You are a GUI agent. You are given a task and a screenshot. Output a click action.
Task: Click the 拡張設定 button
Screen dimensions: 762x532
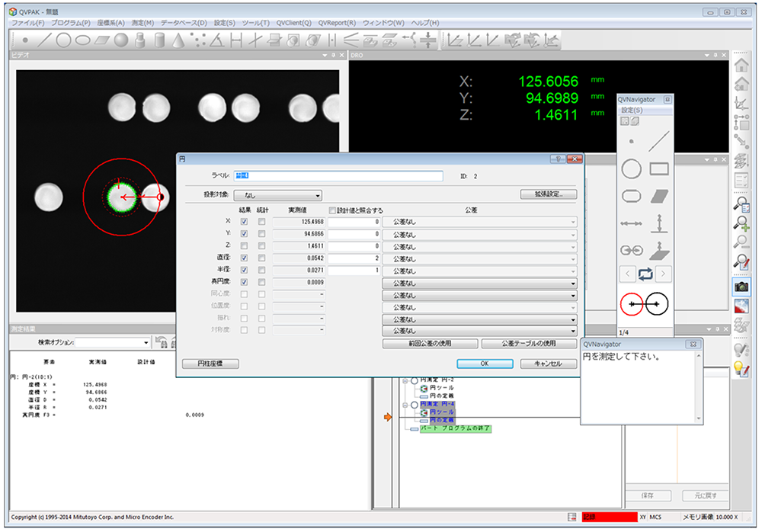point(548,194)
